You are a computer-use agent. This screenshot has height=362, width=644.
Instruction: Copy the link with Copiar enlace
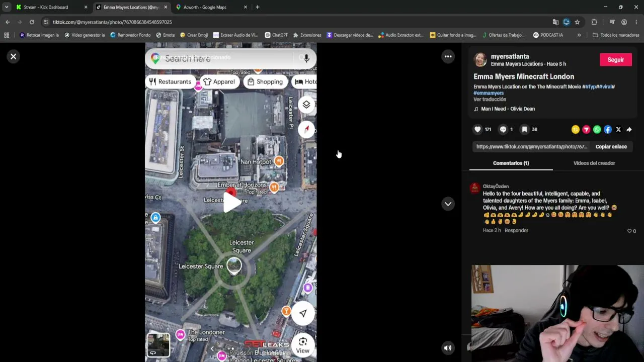pyautogui.click(x=611, y=147)
